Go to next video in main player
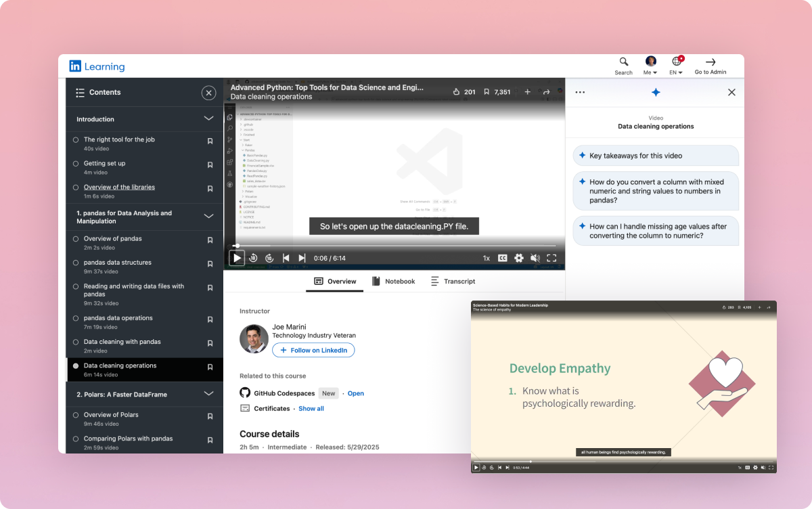The width and height of the screenshot is (812, 509). pos(302,258)
